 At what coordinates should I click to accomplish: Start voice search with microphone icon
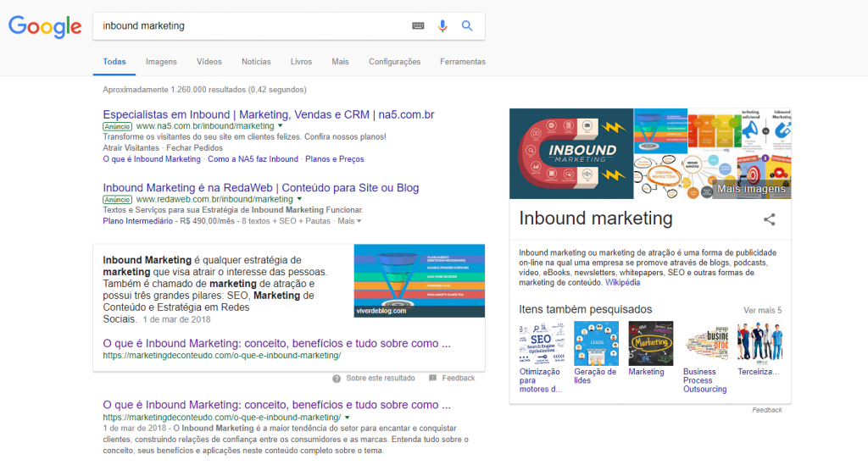(x=442, y=26)
